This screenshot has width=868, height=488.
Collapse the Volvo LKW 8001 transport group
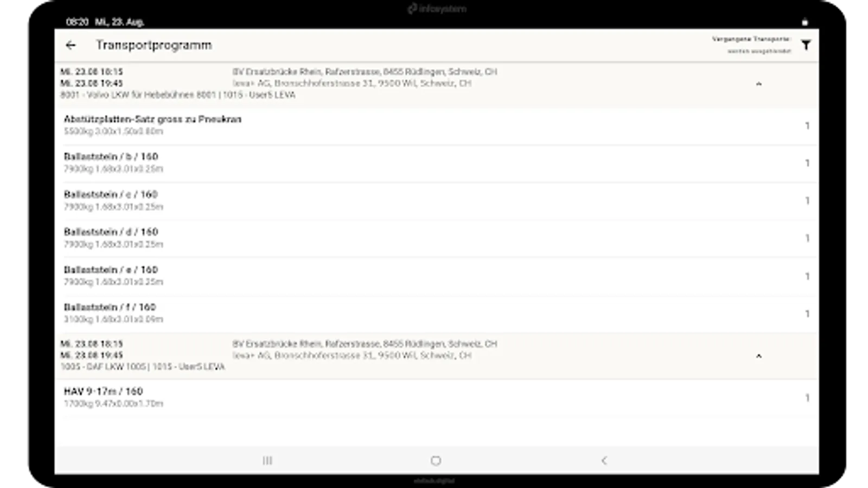(x=758, y=84)
